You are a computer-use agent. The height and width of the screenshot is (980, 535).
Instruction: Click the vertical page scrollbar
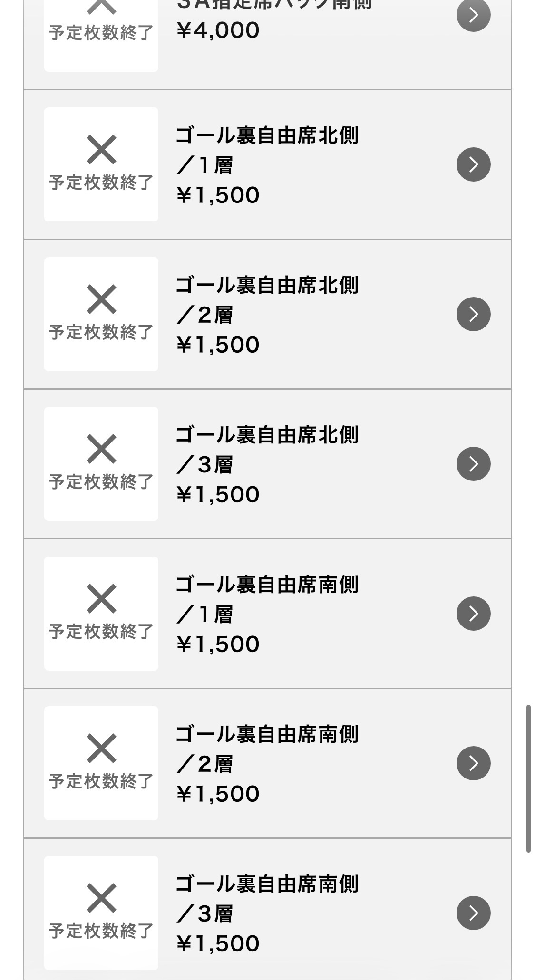pos(528,778)
